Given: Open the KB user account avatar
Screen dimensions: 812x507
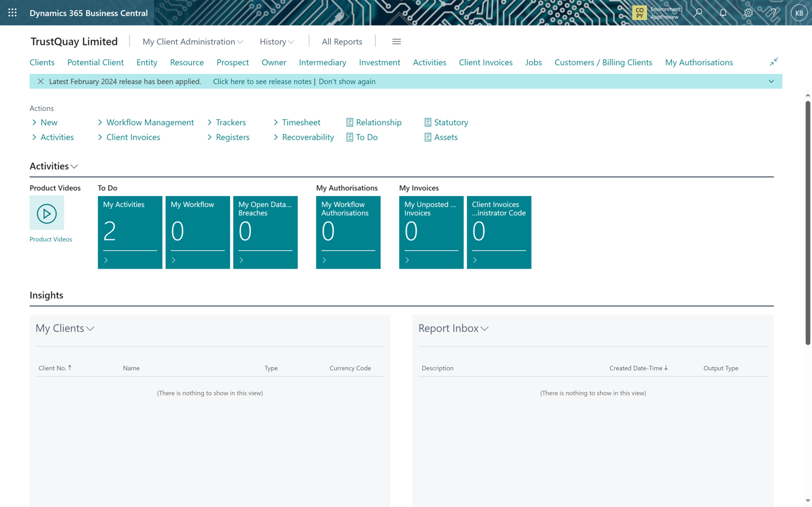Looking at the screenshot, I should point(799,12).
